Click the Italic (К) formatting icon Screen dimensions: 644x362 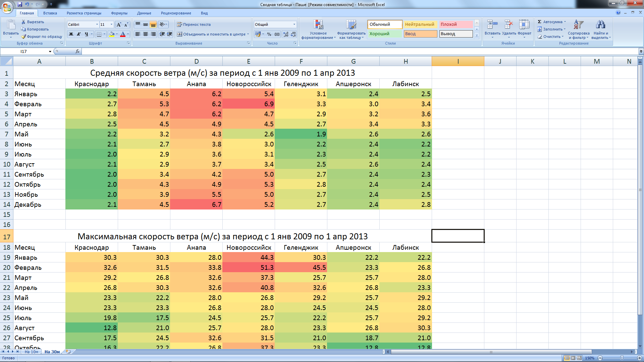click(79, 34)
